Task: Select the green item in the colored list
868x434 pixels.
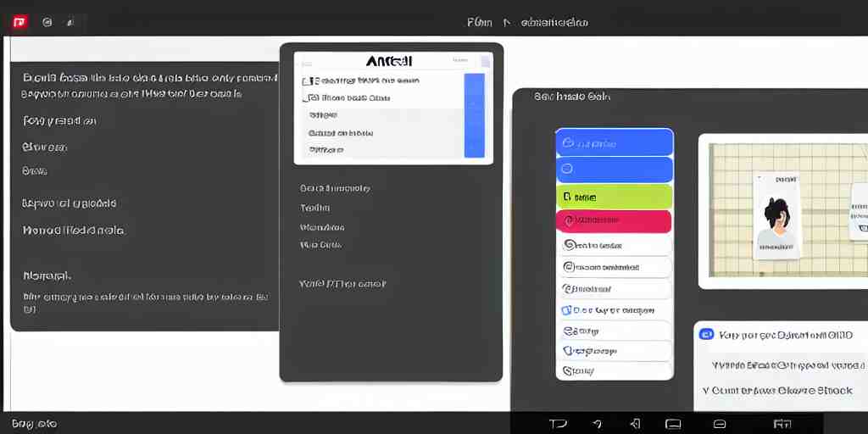Action: (x=615, y=197)
